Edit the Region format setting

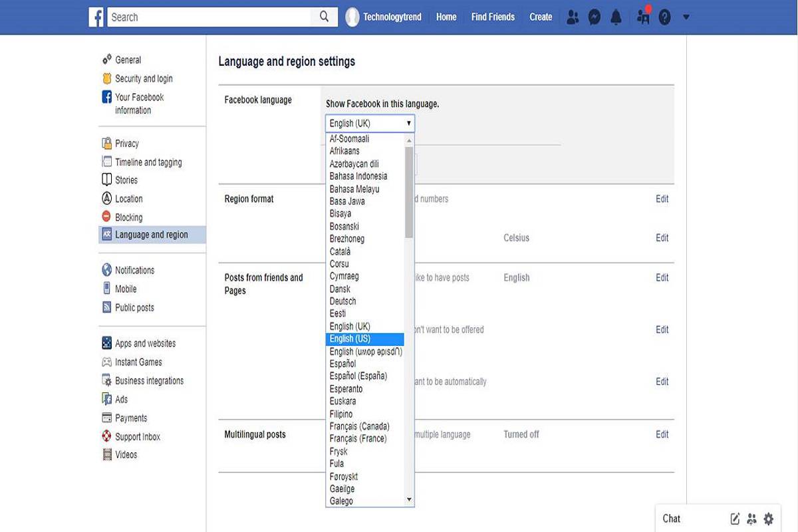point(662,199)
